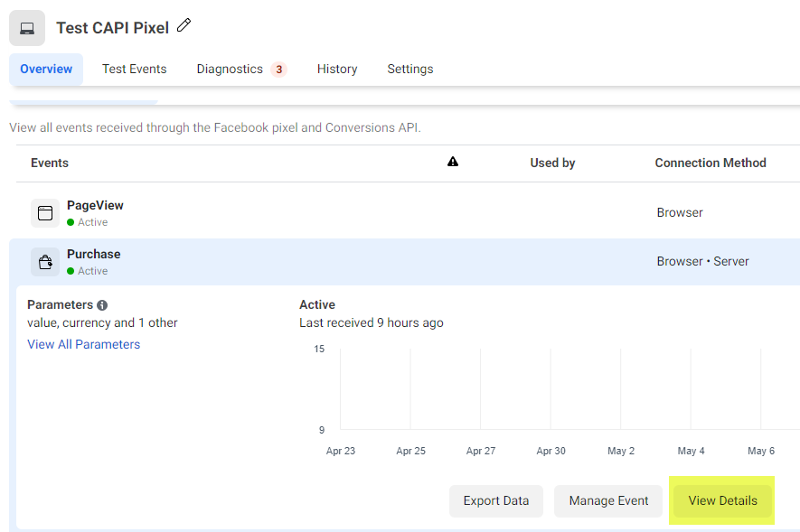
Task: Click the Parameters heading
Action: (61, 304)
